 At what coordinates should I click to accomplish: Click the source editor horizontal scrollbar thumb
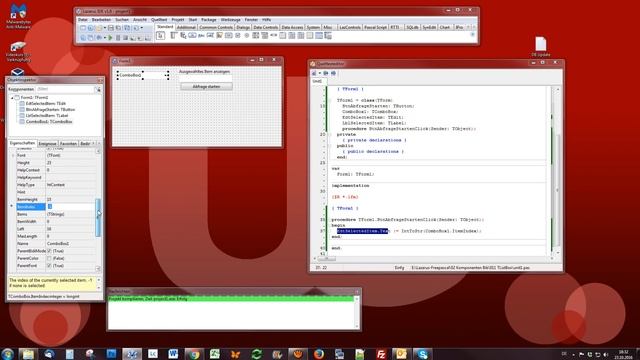pyautogui.click(x=327, y=258)
